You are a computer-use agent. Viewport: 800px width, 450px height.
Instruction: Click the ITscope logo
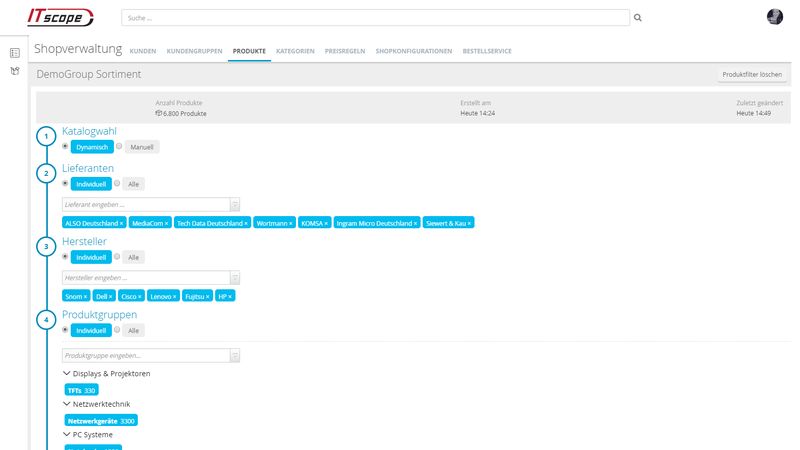click(x=60, y=17)
